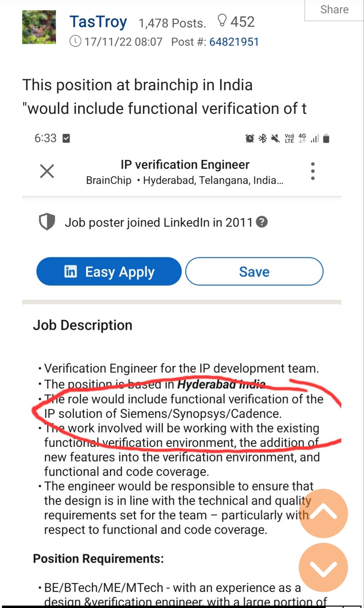Tap the muted sound status icon
This screenshot has width=364, height=608.
pyautogui.click(x=275, y=138)
